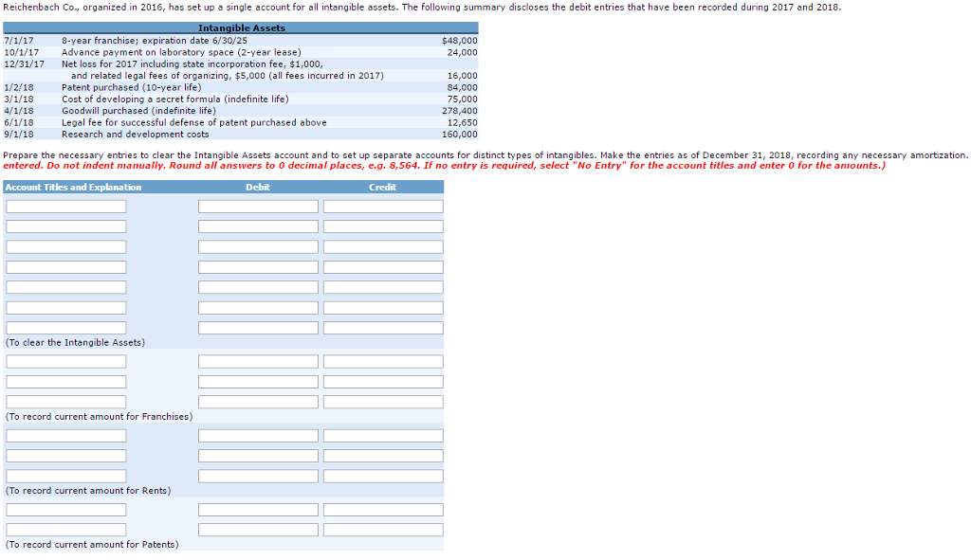Click fifth account title field of clear Intangible Assets entry
This screenshot has width=971, height=560.
pyautogui.click(x=66, y=287)
